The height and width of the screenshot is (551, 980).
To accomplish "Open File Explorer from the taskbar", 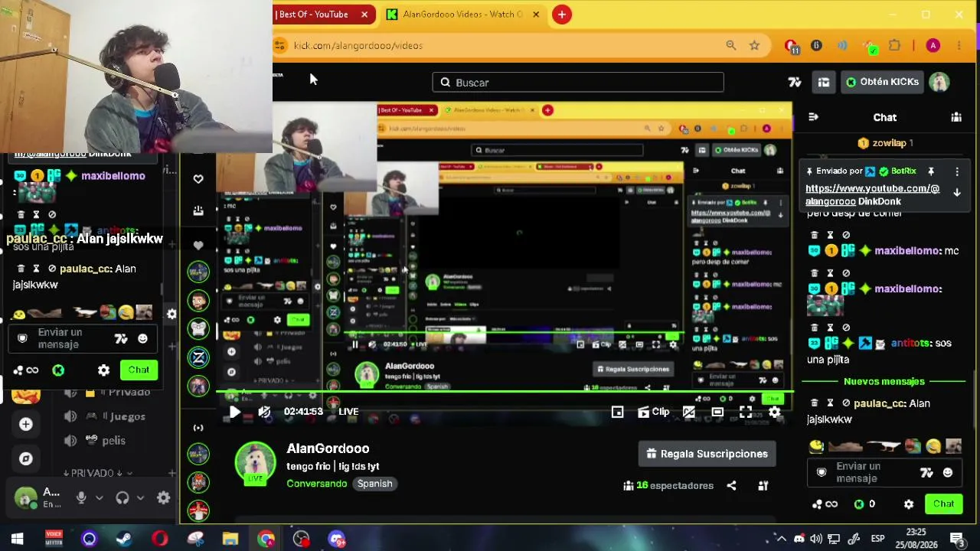I will 230,539.
